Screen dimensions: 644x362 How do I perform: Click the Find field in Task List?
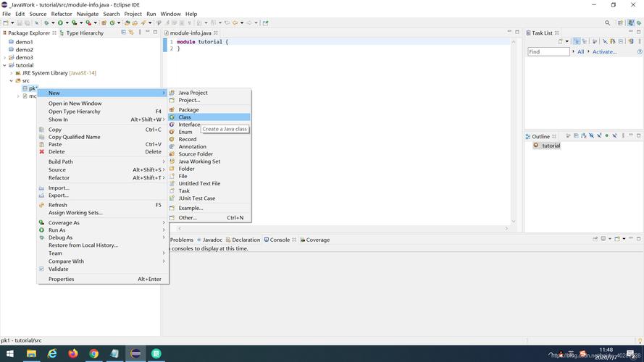(548, 51)
